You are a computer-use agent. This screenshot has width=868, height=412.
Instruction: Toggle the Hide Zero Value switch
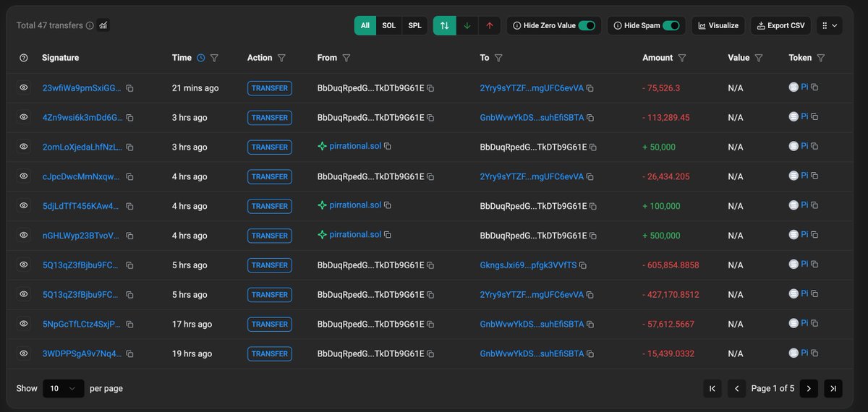point(587,25)
